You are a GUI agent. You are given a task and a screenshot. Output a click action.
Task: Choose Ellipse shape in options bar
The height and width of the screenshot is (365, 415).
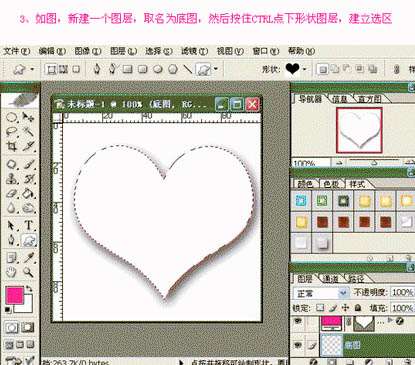pos(158,69)
